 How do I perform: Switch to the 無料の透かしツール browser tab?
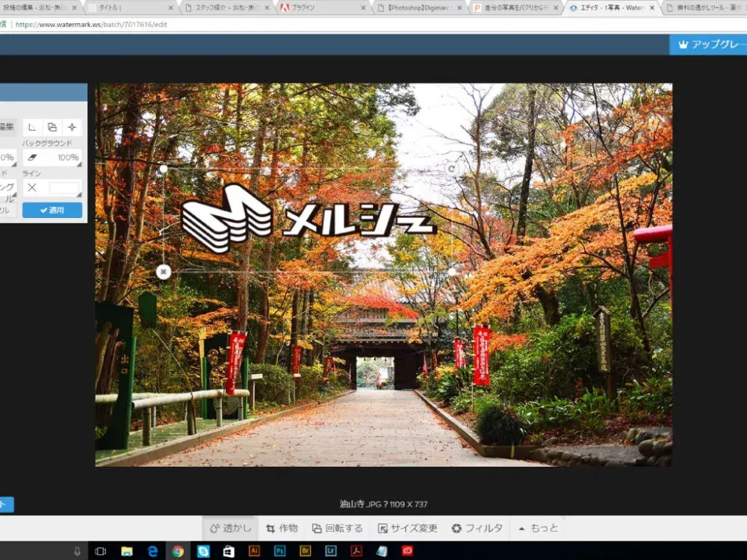tap(705, 7)
